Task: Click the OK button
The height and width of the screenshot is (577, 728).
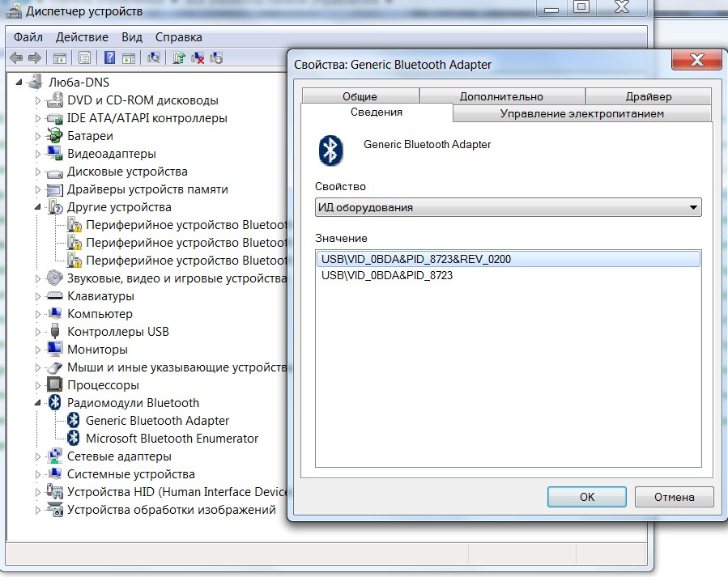Action: point(587,497)
